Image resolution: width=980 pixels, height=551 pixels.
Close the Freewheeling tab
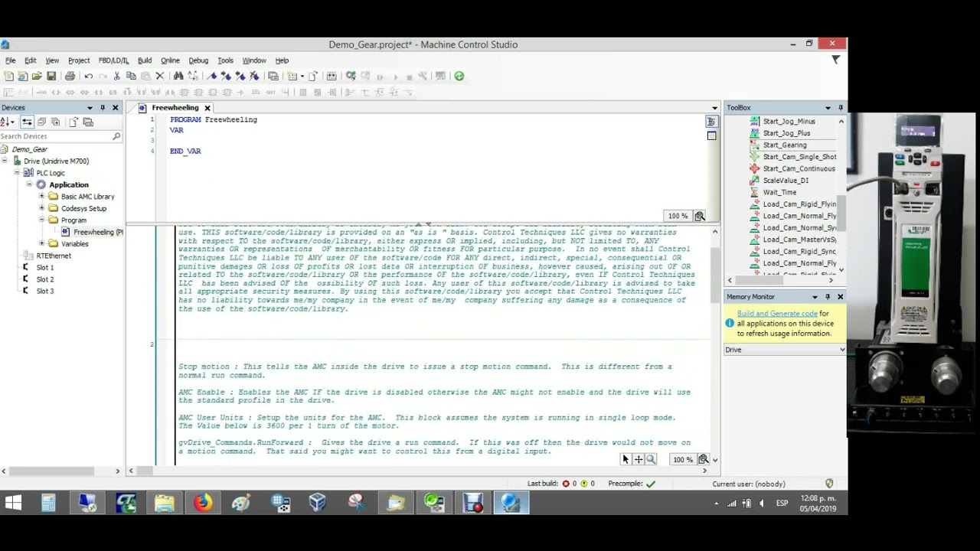tap(207, 108)
